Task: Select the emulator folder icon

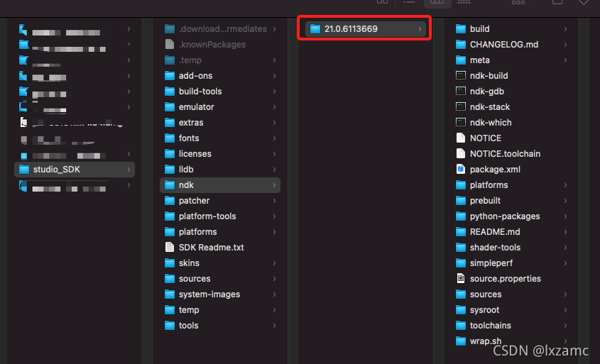Action: [x=170, y=106]
